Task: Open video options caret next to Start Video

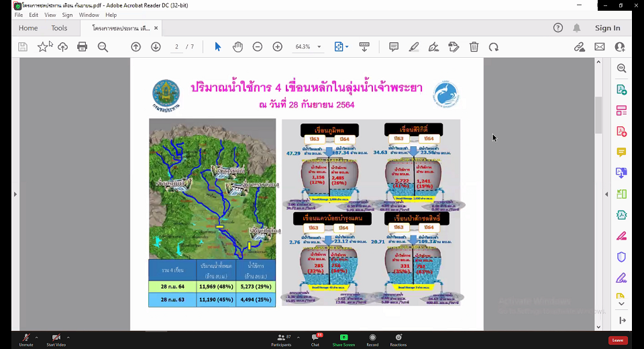Action: 68,338
